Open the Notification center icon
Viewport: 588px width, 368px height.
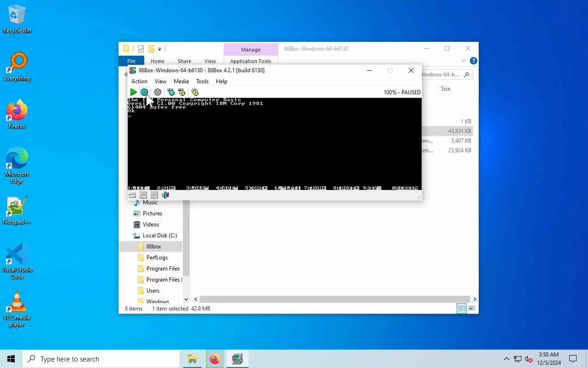pos(573,359)
